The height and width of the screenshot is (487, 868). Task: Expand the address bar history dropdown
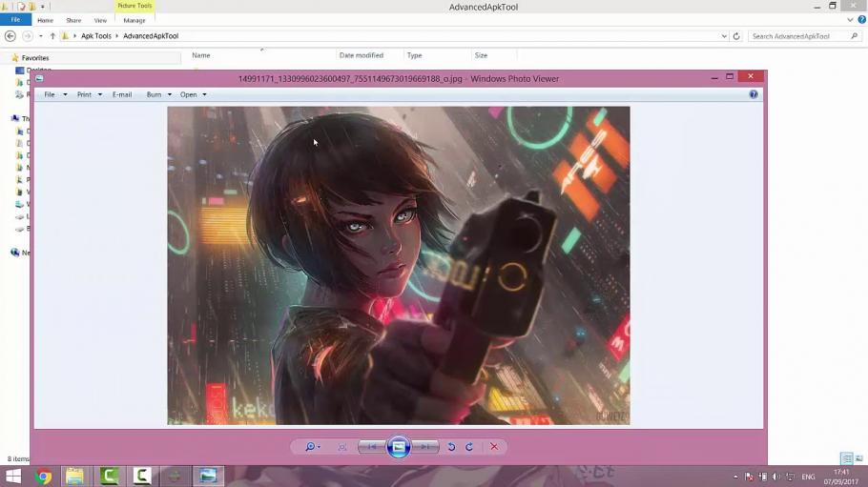(x=724, y=36)
